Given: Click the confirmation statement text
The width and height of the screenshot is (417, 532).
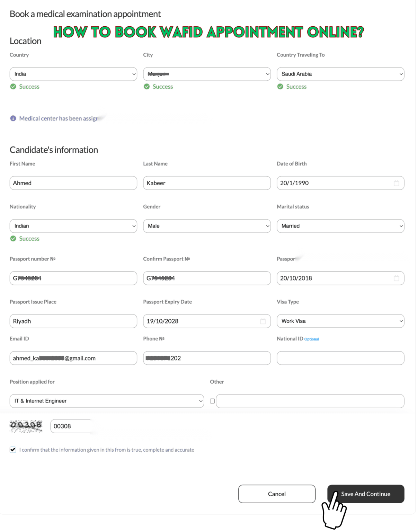Looking at the screenshot, I should click(107, 450).
